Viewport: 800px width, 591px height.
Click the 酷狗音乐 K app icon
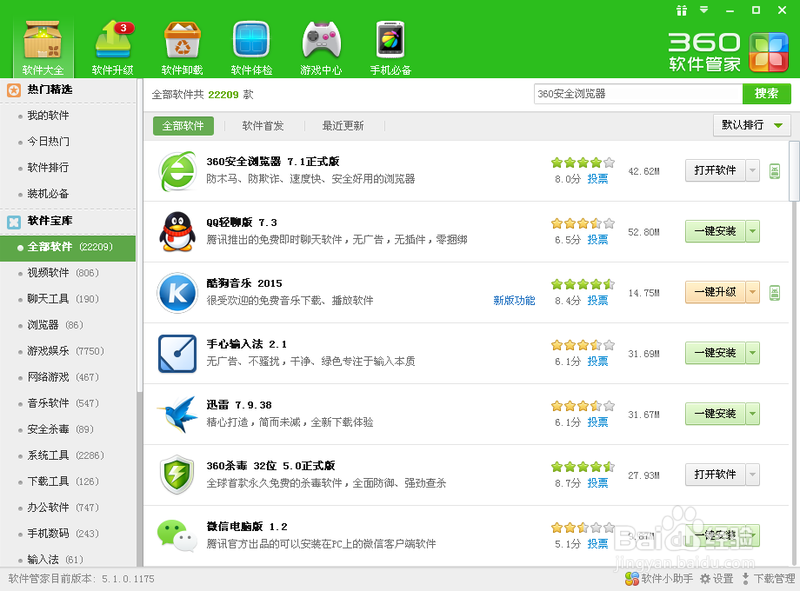177,292
